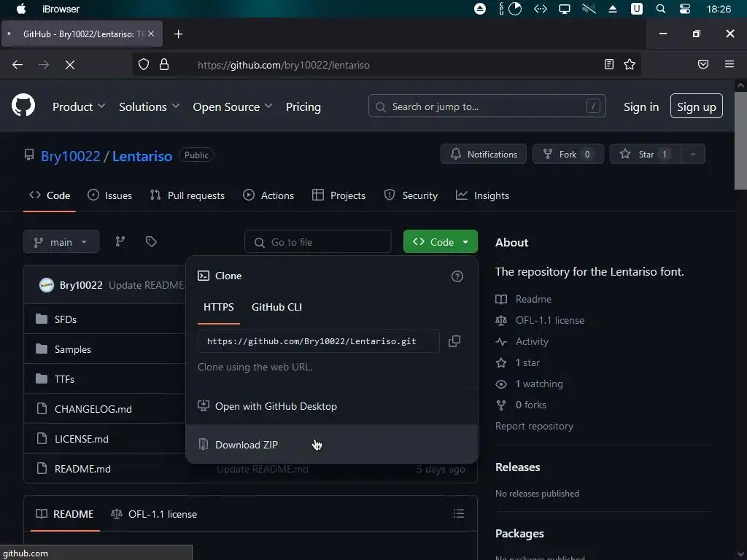Switch to the Pull requests tab
Image resolution: width=747 pixels, height=560 pixels.
click(x=187, y=195)
